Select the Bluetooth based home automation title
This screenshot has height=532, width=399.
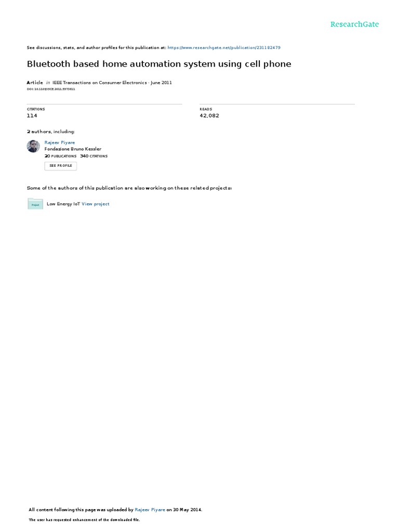point(159,64)
